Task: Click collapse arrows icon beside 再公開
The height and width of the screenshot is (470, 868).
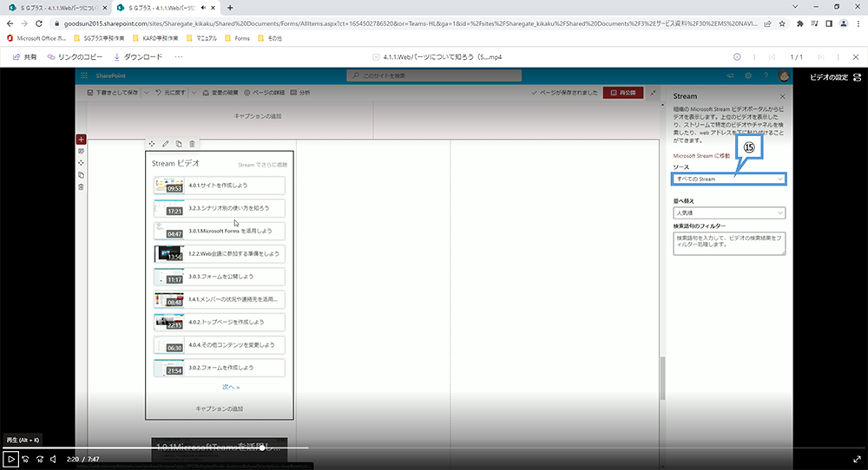Action: click(x=654, y=93)
